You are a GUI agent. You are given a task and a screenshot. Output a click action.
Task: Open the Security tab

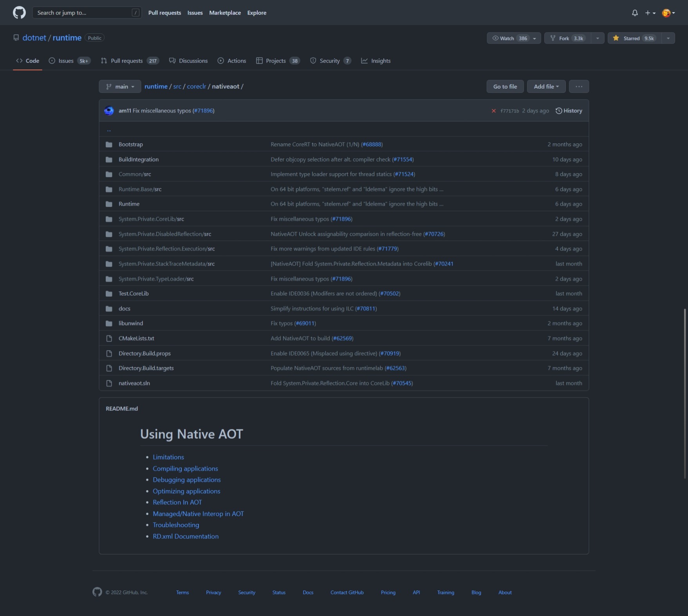330,61
